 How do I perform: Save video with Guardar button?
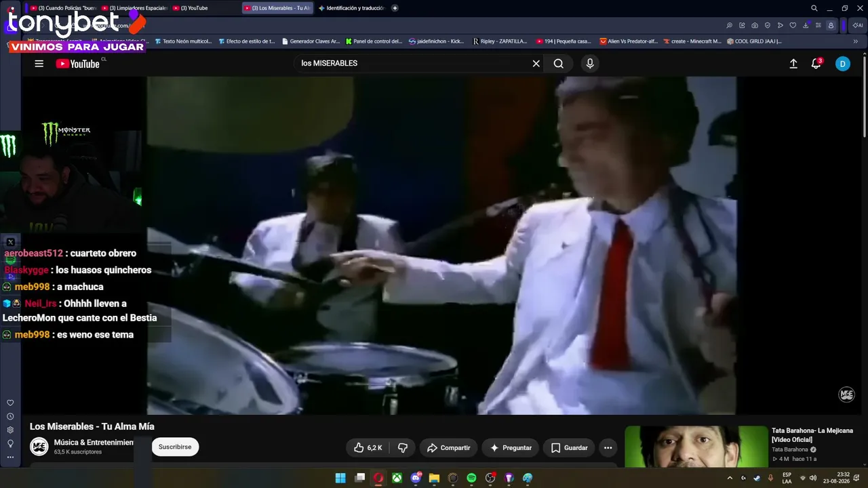click(569, 448)
